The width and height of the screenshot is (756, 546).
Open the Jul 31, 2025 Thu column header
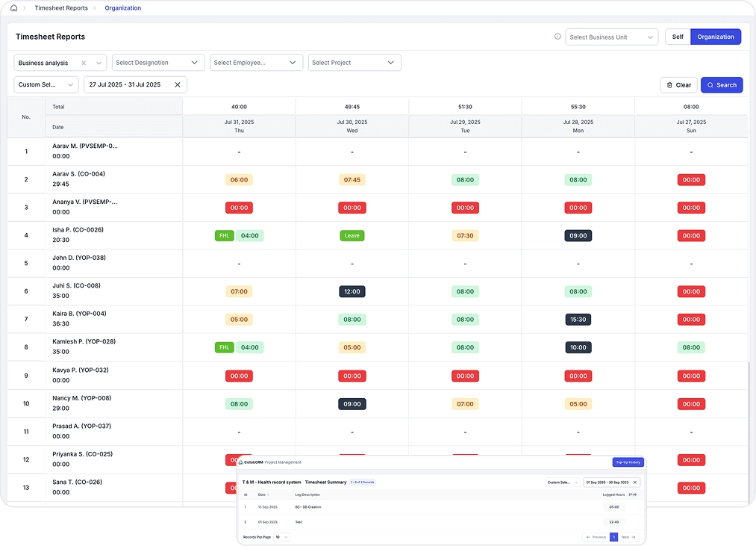click(239, 126)
